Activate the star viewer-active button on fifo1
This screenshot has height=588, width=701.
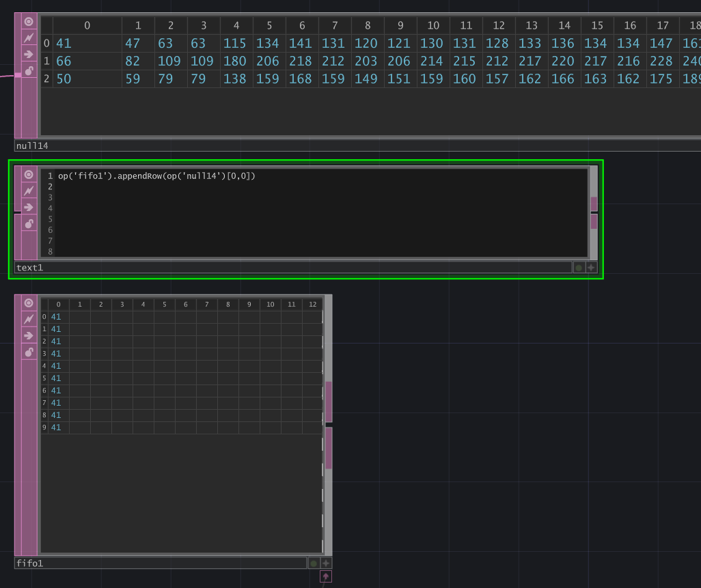point(326,563)
